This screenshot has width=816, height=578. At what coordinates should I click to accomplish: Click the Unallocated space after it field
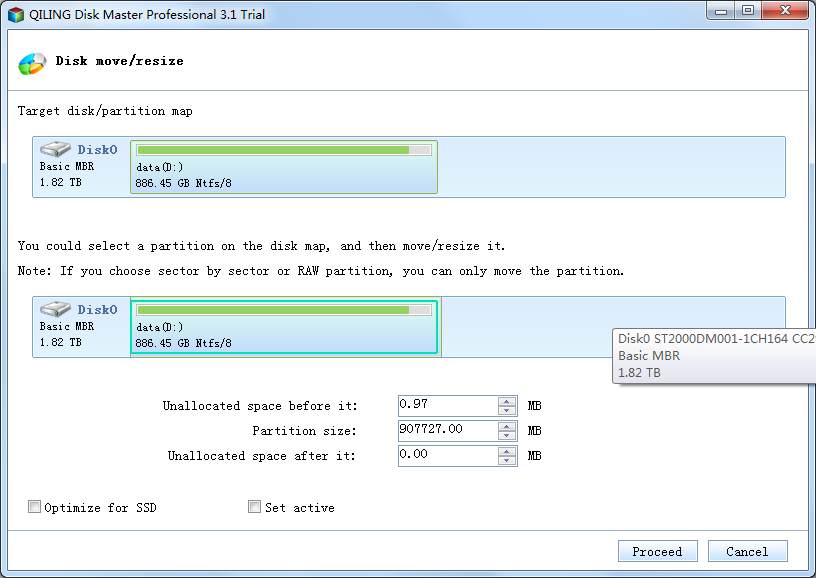(x=446, y=456)
